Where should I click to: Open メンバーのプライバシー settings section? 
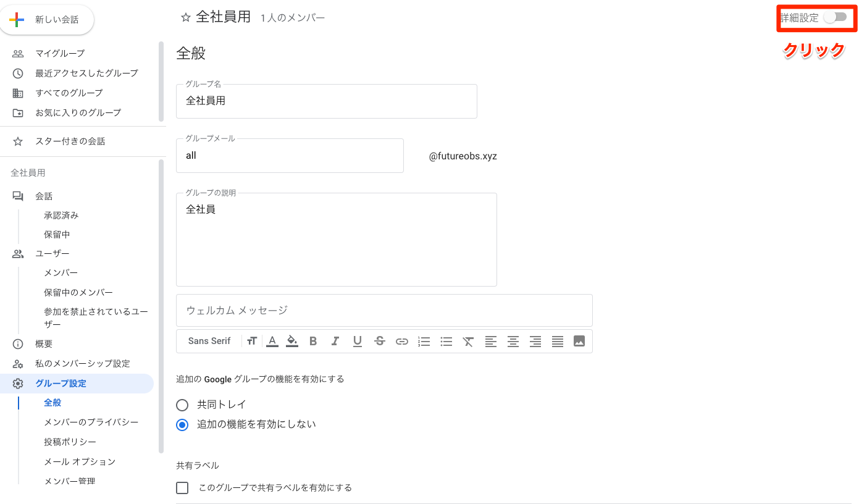click(x=91, y=422)
